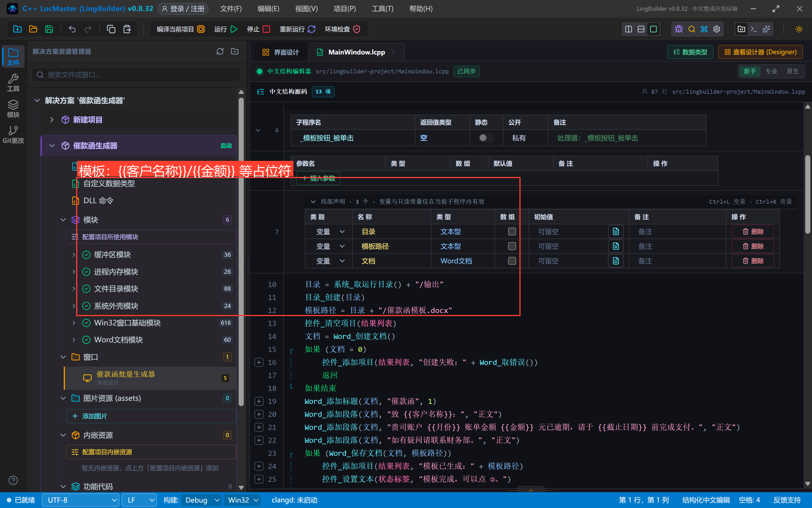Toggle the sun theme icon
812x508 pixels.
pyautogui.click(x=799, y=29)
